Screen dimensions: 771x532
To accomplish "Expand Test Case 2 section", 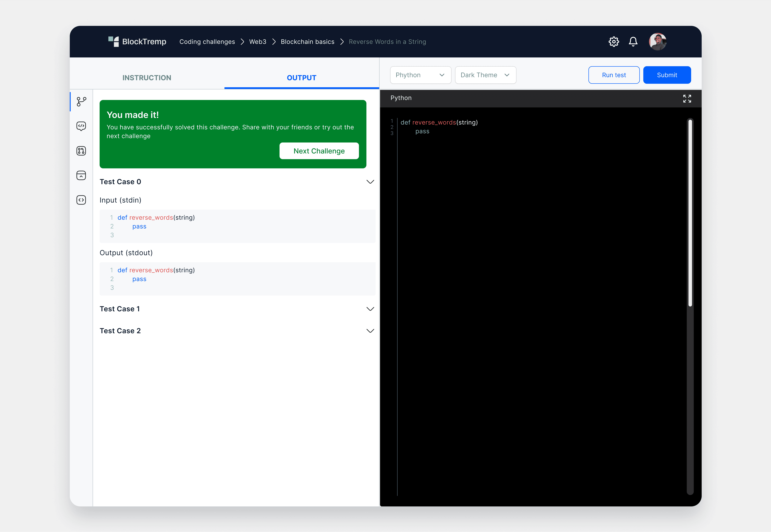I will [x=370, y=331].
